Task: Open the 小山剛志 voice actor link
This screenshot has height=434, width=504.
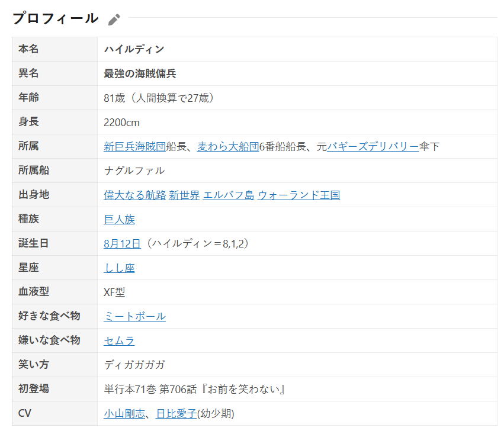Action: 124,414
